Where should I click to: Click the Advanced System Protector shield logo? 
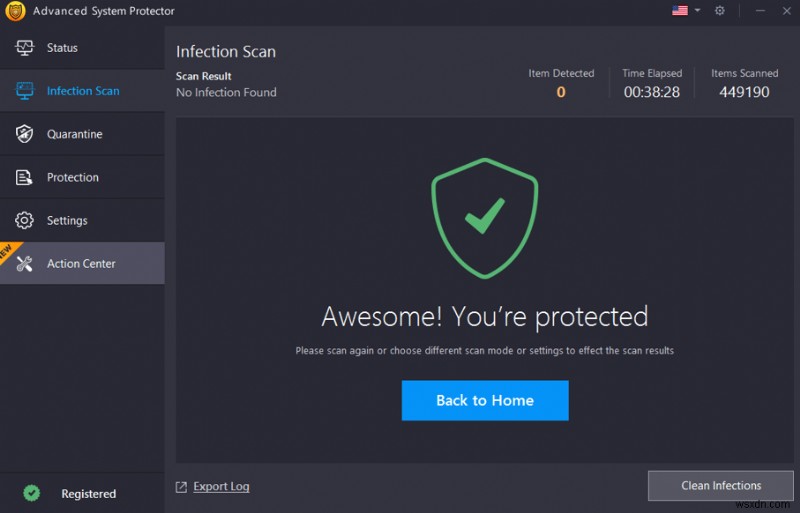point(15,11)
